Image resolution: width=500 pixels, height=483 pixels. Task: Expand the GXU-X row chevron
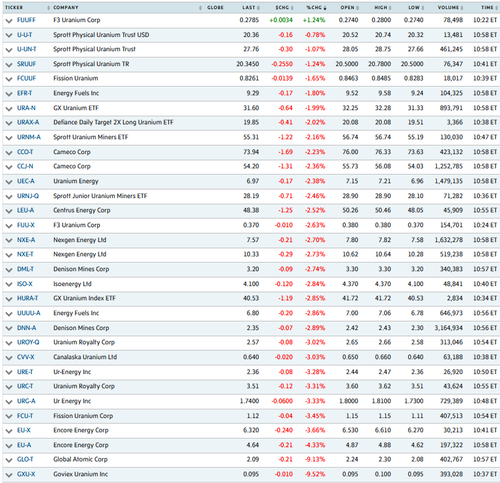pyautogui.click(x=9, y=475)
